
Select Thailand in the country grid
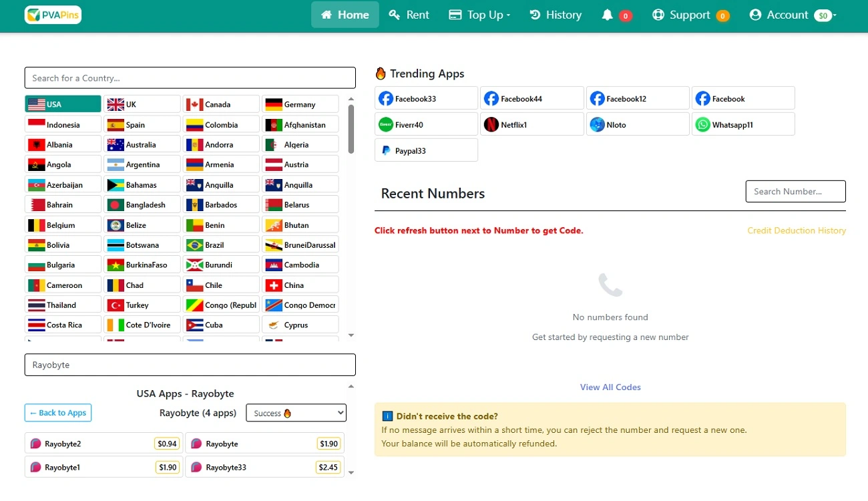63,305
